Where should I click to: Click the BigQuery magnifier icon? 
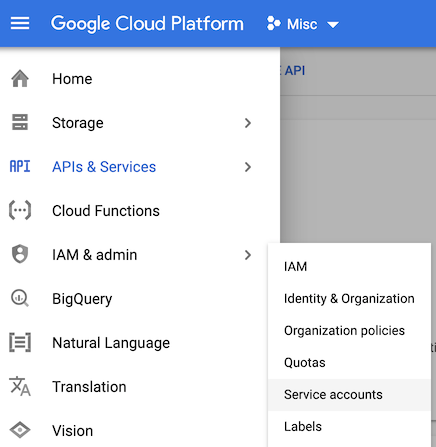click(20, 298)
